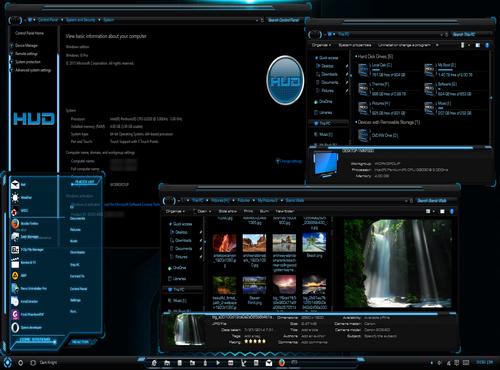Viewport: 500px width, 370px height.
Task: Open Organize dropdown in Pictures window
Action: tap(175, 211)
